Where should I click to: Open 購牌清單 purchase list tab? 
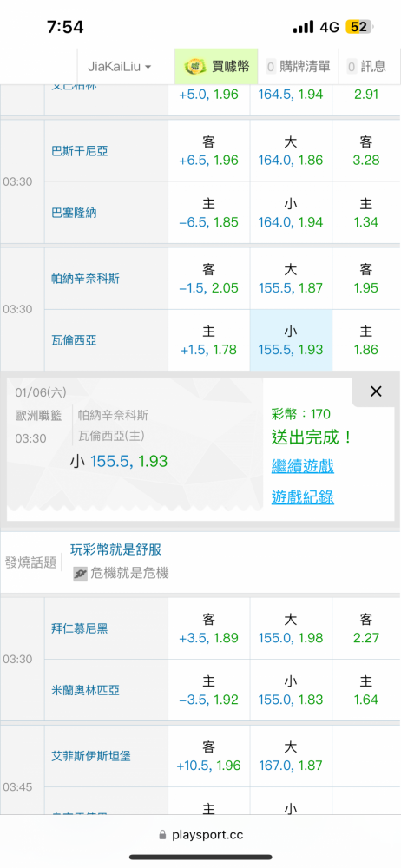298,67
